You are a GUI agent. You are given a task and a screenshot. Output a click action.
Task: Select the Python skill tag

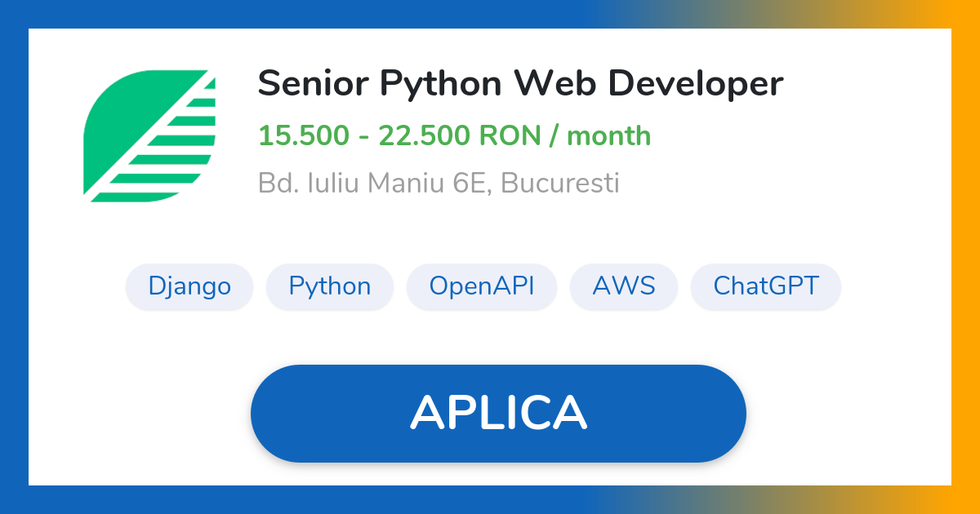pyautogui.click(x=329, y=286)
